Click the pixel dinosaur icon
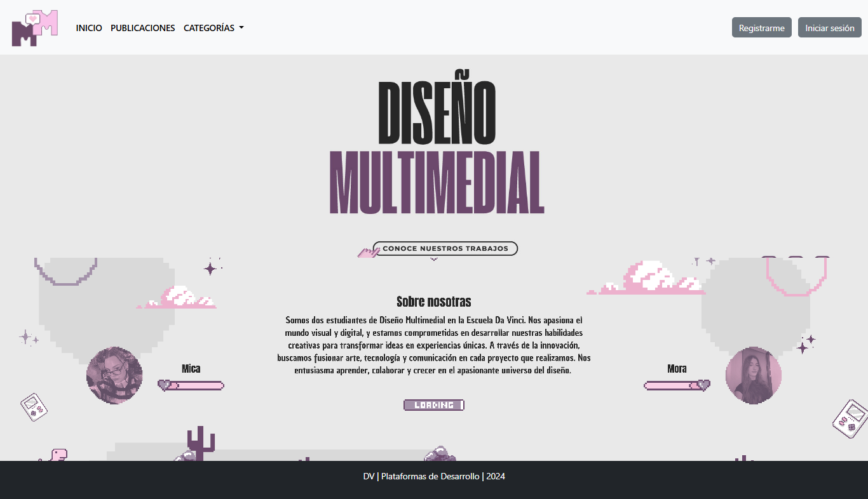The height and width of the screenshot is (499, 868). pyautogui.click(x=58, y=455)
